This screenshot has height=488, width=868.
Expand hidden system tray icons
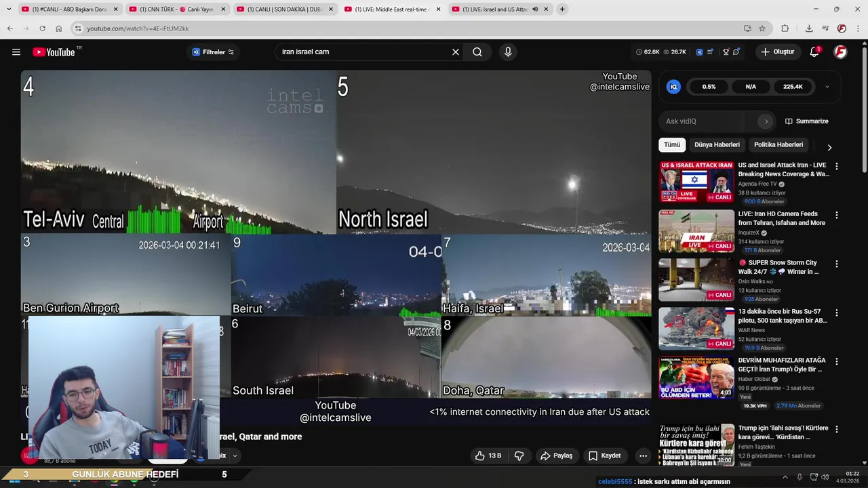[785, 477]
